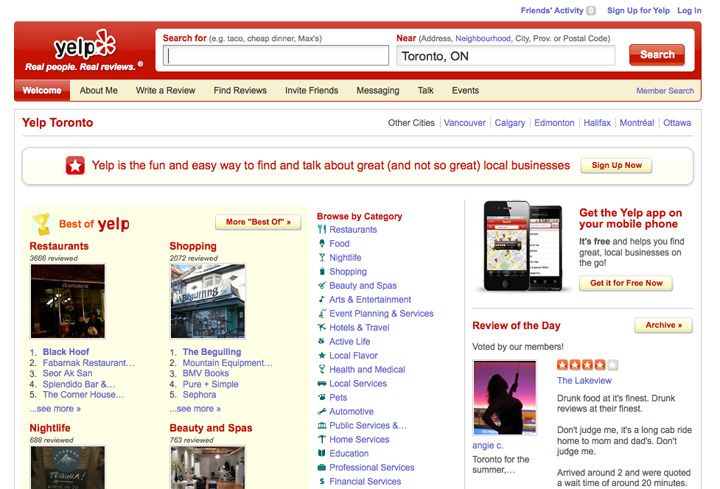
Task: Click the mobile phones app image
Action: [523, 246]
